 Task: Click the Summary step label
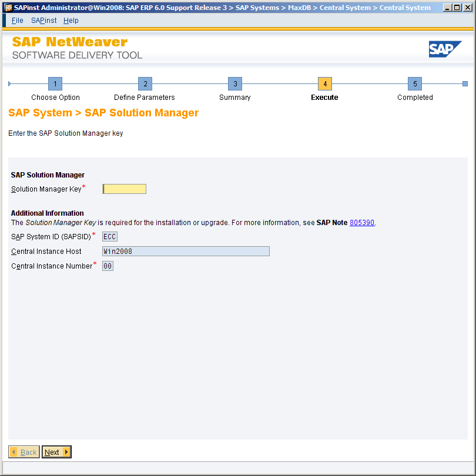235,98
